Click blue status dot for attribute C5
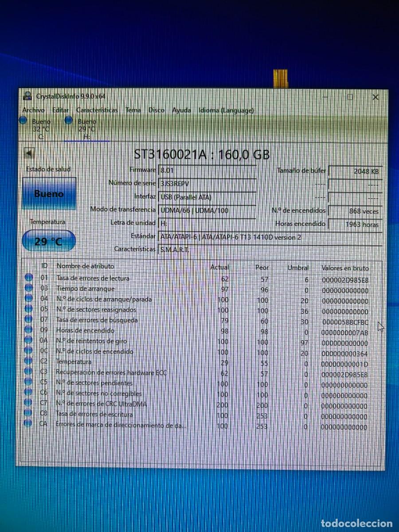Image resolution: width=399 pixels, height=532 pixels. point(29,382)
